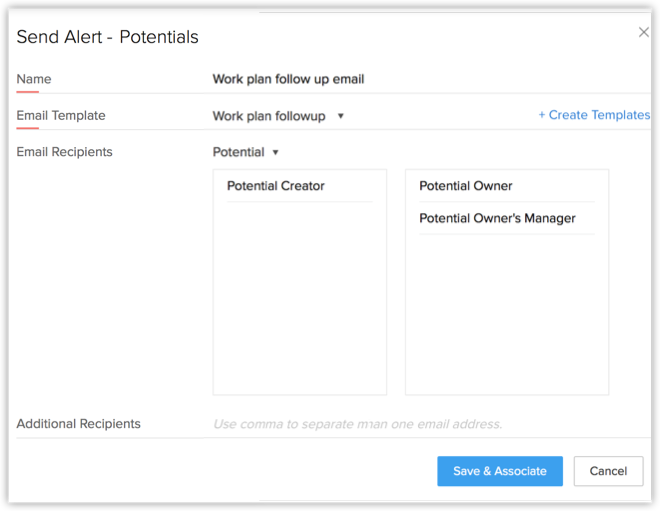Click the Email Template dropdown arrow
Screen dimensions: 660x511
[x=340, y=116]
